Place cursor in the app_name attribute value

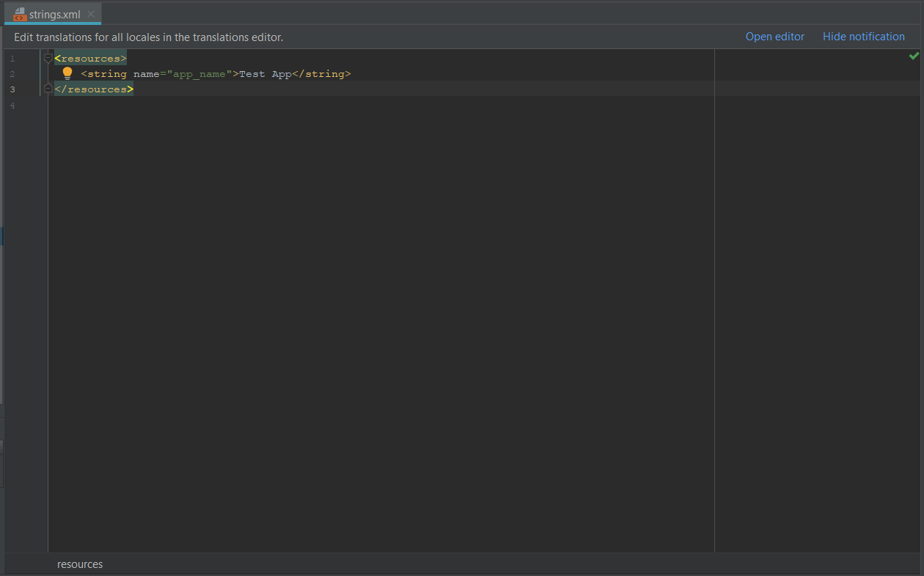(x=199, y=74)
